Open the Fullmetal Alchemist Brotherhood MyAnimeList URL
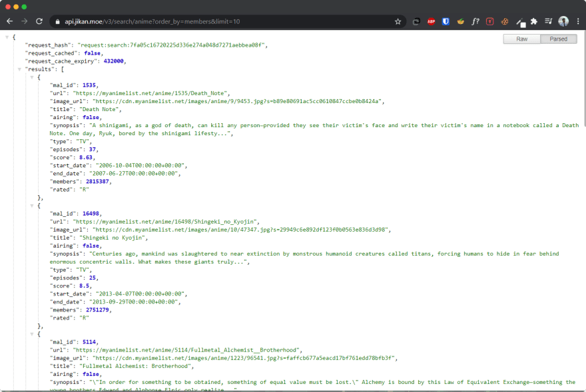586x392 pixels. point(187,350)
